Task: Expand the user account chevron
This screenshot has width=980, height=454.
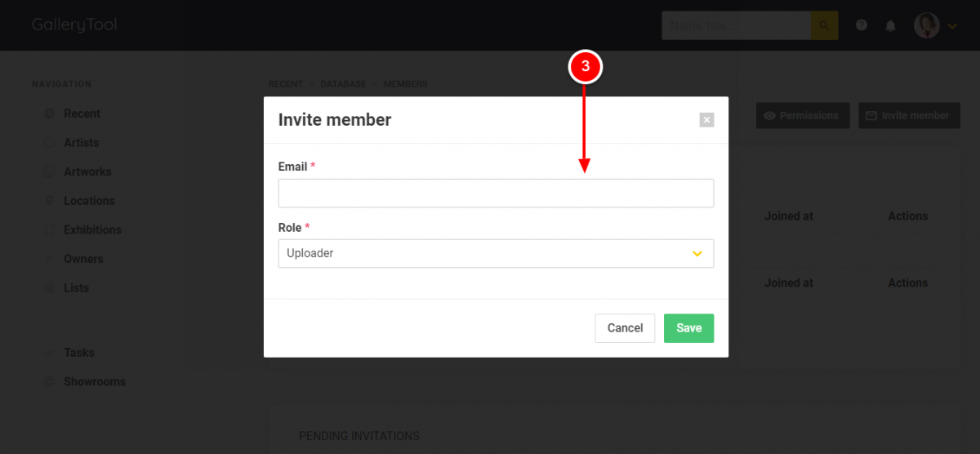Action: click(x=952, y=26)
